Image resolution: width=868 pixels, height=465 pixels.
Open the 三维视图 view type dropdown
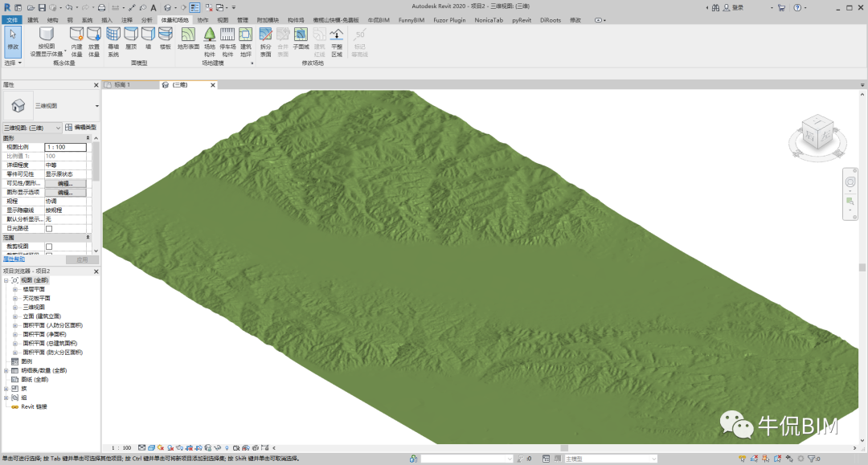click(96, 105)
